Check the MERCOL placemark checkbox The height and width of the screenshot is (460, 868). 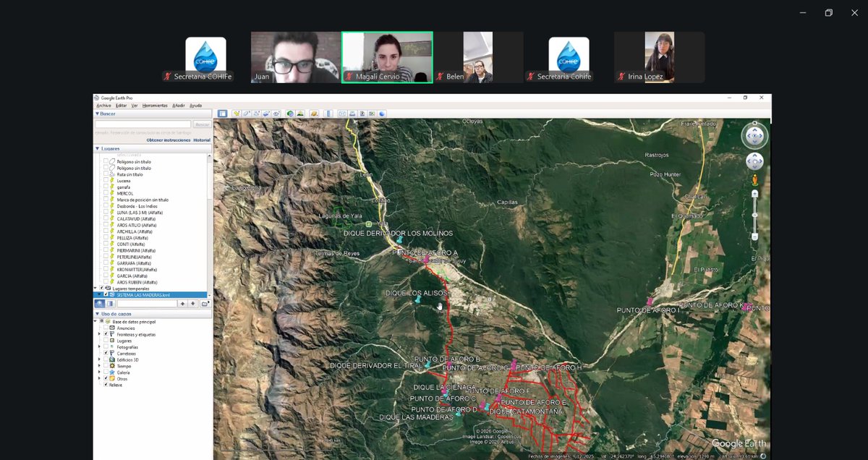pos(106,193)
